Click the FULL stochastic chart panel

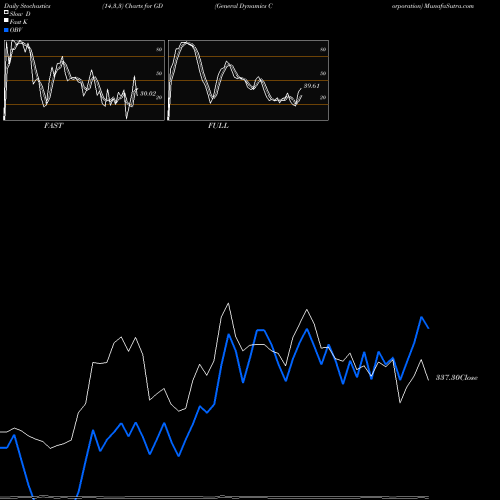[x=248, y=80]
